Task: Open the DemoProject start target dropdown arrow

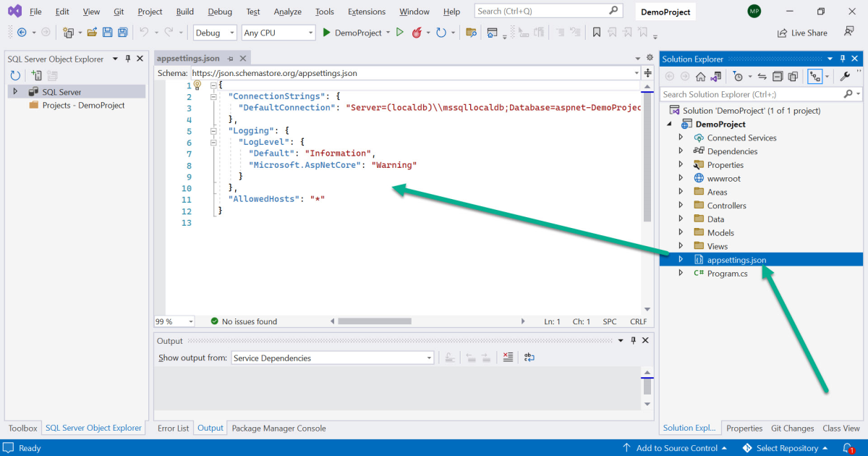Action: 388,33
